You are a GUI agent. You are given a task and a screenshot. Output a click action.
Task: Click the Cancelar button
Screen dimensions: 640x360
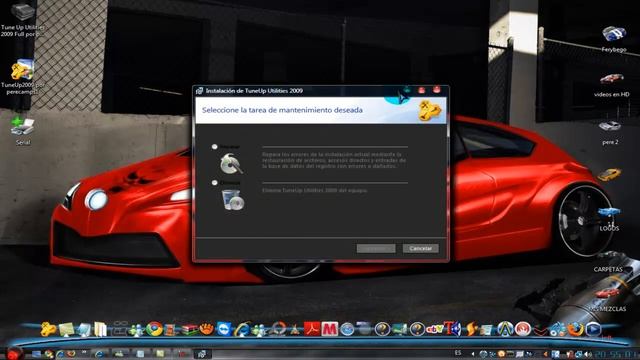tap(420, 248)
